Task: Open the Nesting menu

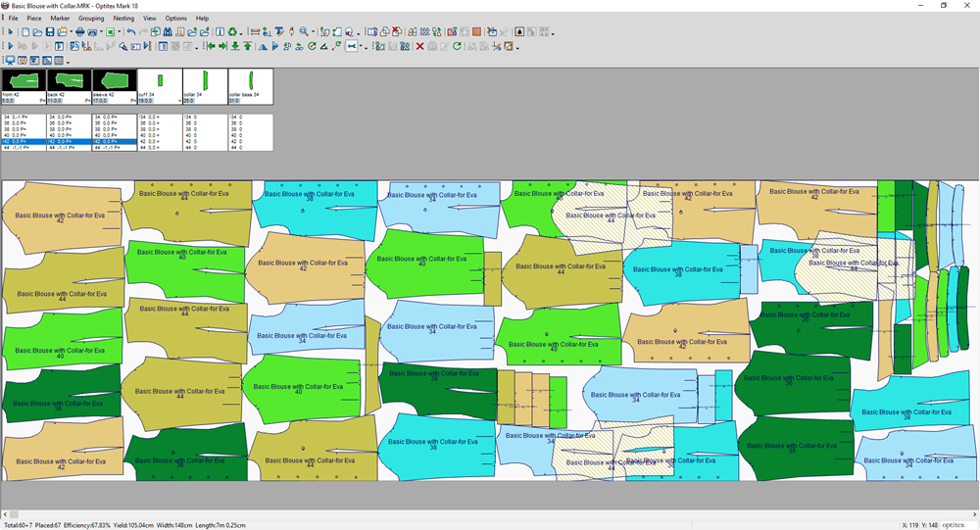Action: [123, 18]
